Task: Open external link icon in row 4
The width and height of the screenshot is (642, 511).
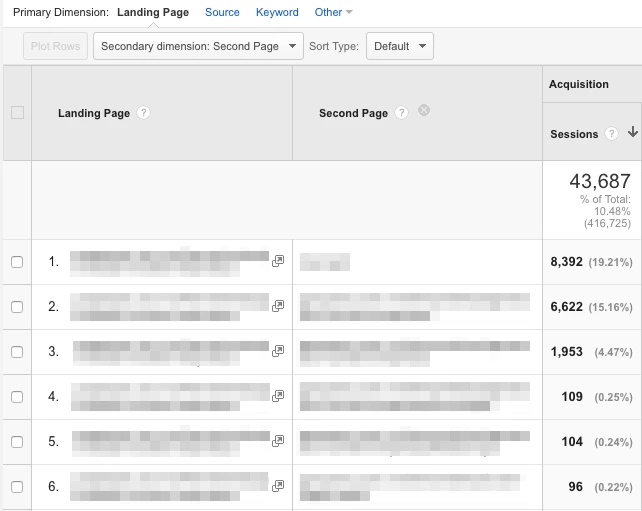Action: (x=278, y=396)
